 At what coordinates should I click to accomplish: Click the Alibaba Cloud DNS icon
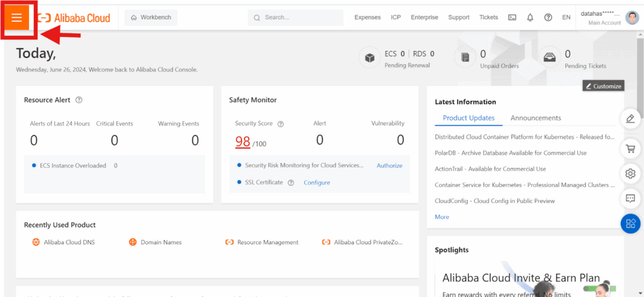36,242
